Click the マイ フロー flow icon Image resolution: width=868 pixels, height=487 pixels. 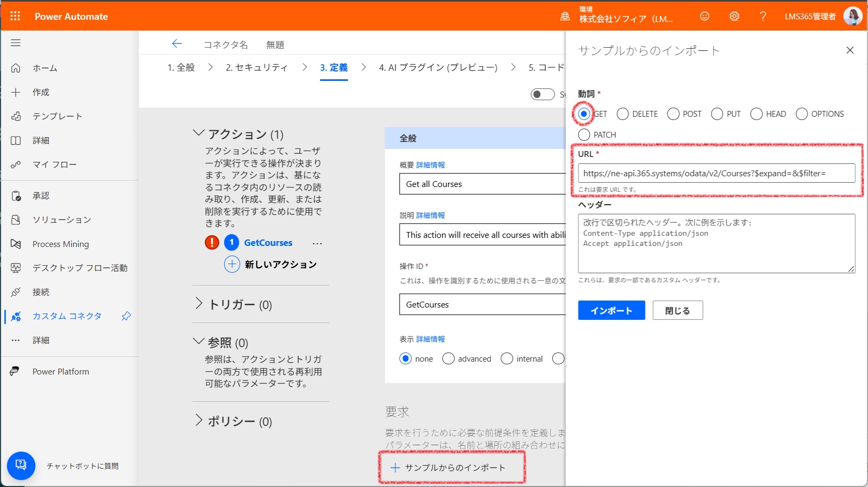(x=16, y=164)
